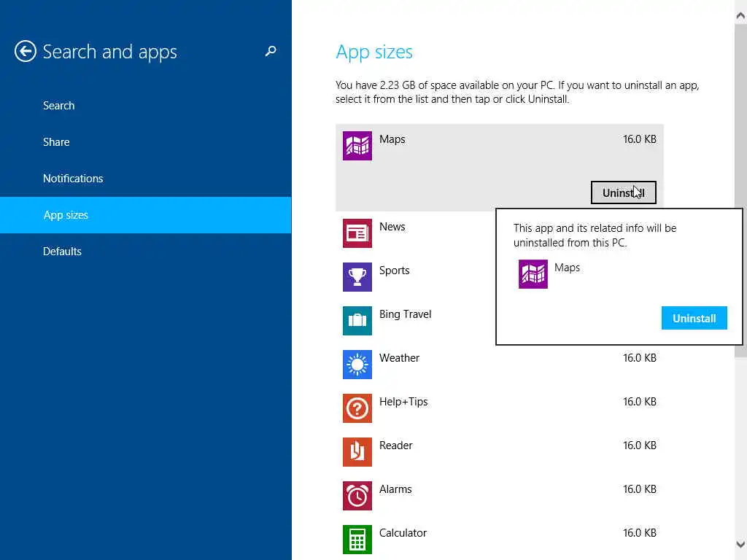747x560 pixels.
Task: Click the Sports trophy icon
Action: pyautogui.click(x=357, y=277)
